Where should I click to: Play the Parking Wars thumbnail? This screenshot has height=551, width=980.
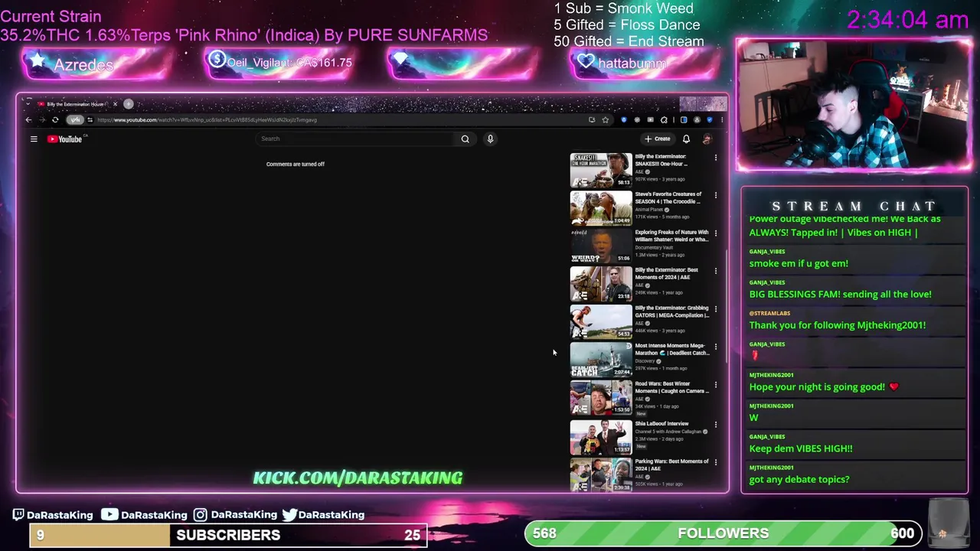pyautogui.click(x=601, y=474)
